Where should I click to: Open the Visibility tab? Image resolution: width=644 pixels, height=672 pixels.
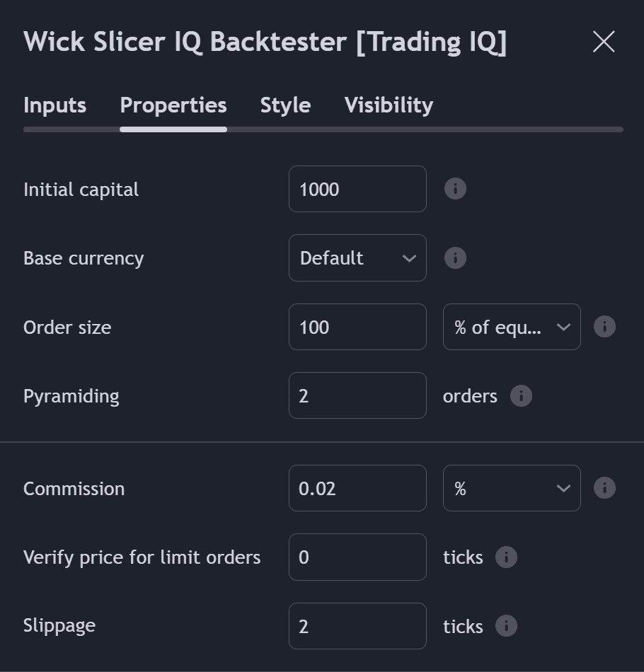(x=389, y=105)
